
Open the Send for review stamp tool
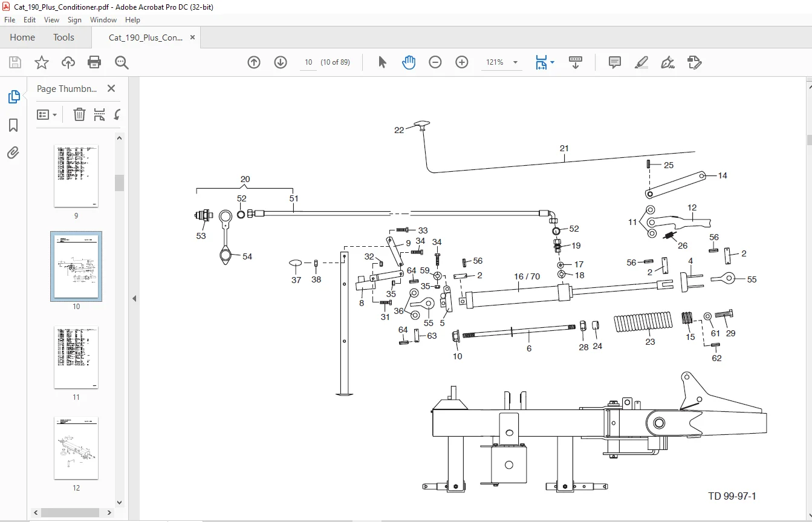695,62
